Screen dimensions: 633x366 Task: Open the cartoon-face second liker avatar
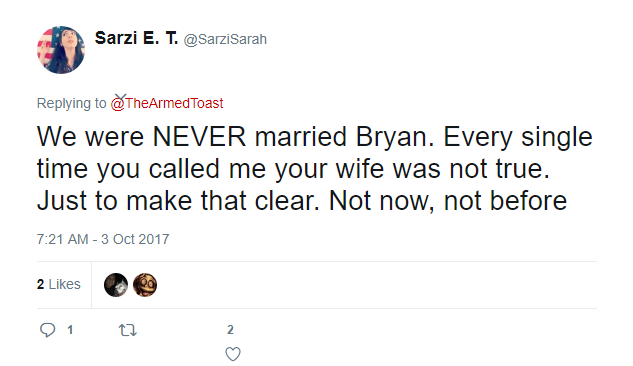145,285
